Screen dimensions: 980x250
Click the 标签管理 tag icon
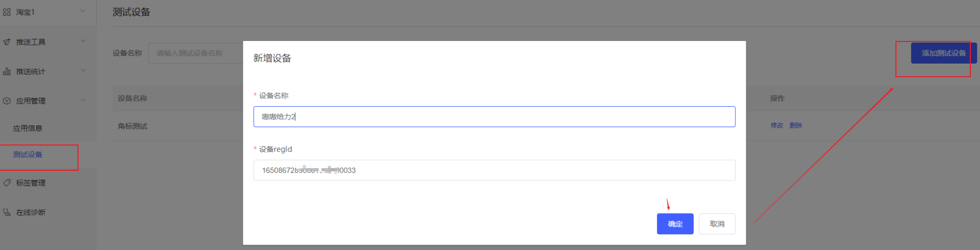(7, 183)
